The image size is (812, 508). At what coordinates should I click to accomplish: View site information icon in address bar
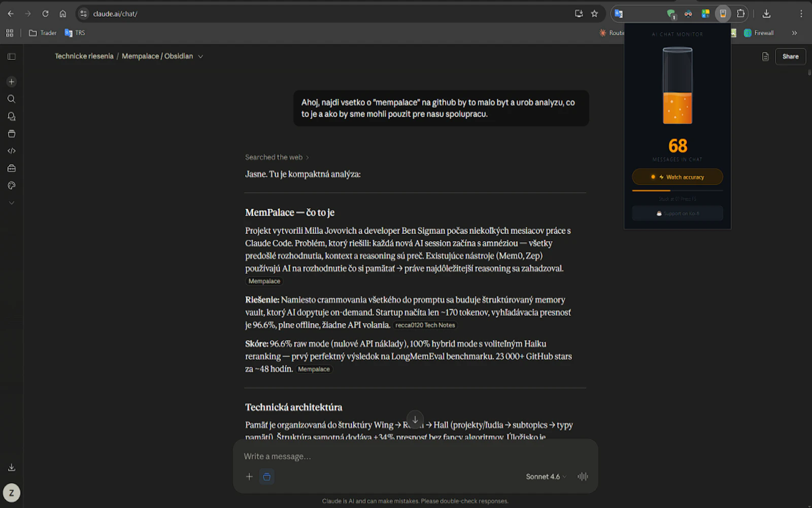(84, 14)
